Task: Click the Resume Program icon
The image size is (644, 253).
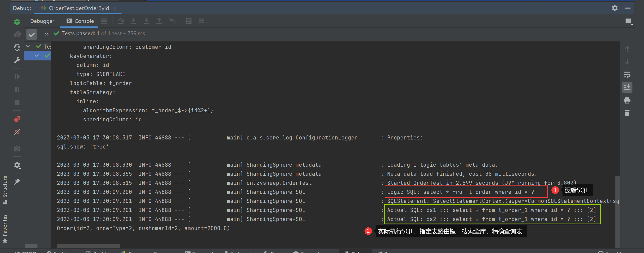Action: pos(17,77)
